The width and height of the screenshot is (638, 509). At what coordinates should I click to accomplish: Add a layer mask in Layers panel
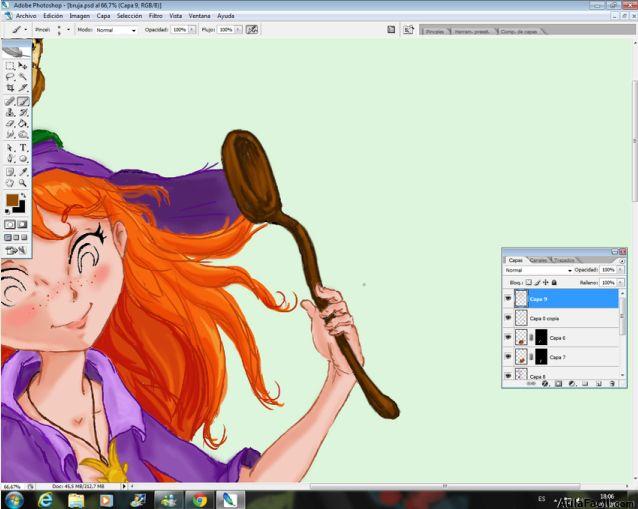pyautogui.click(x=558, y=384)
